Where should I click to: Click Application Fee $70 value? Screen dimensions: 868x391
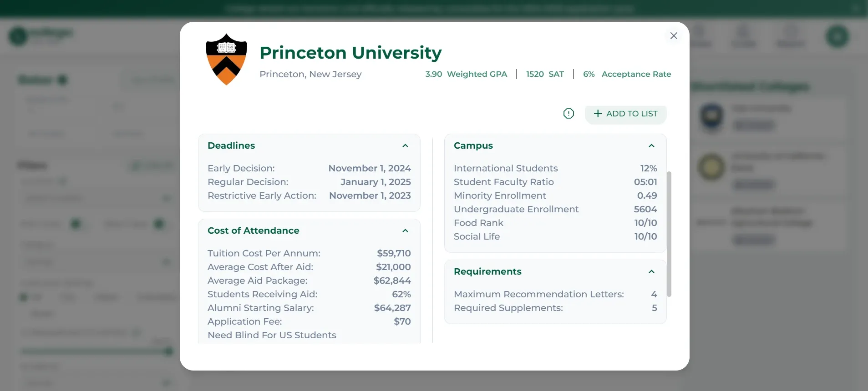coord(402,321)
